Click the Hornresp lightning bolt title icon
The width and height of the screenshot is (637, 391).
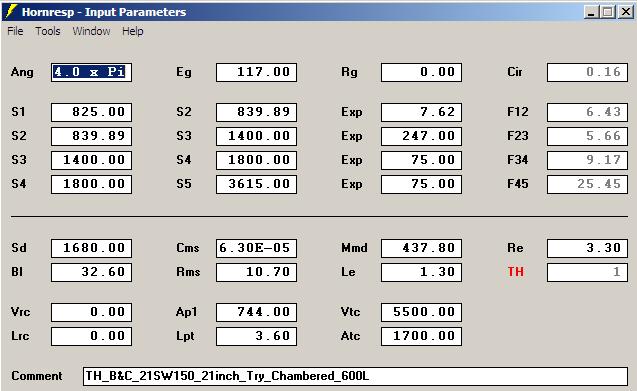click(11, 11)
